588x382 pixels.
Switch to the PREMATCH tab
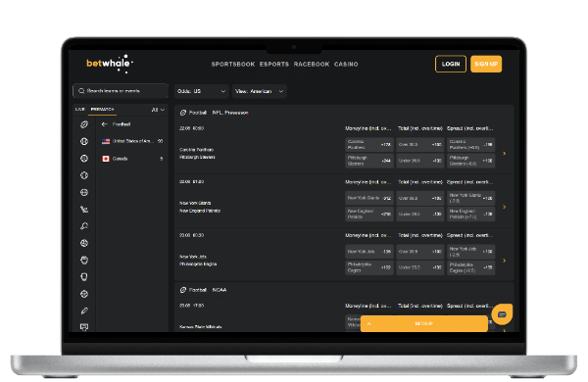102,109
